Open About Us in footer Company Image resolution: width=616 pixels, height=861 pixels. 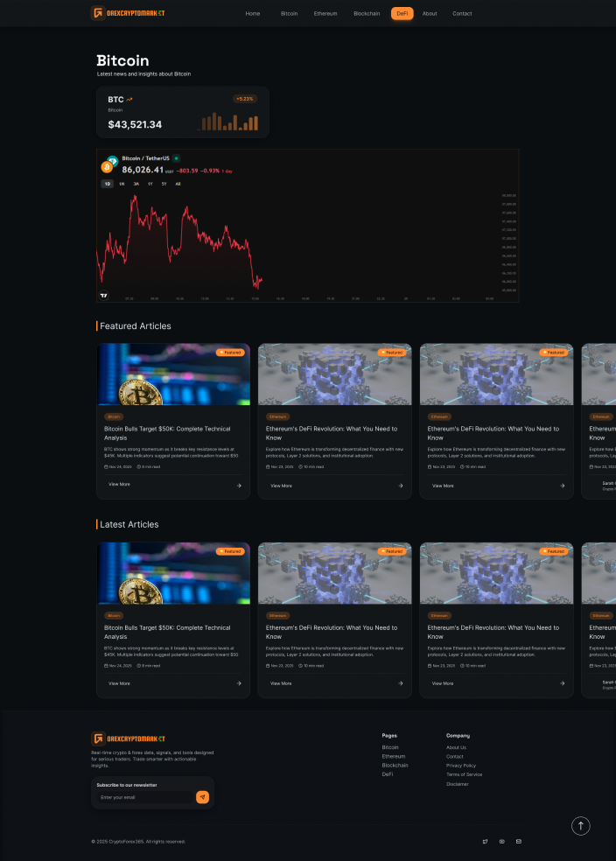456,747
